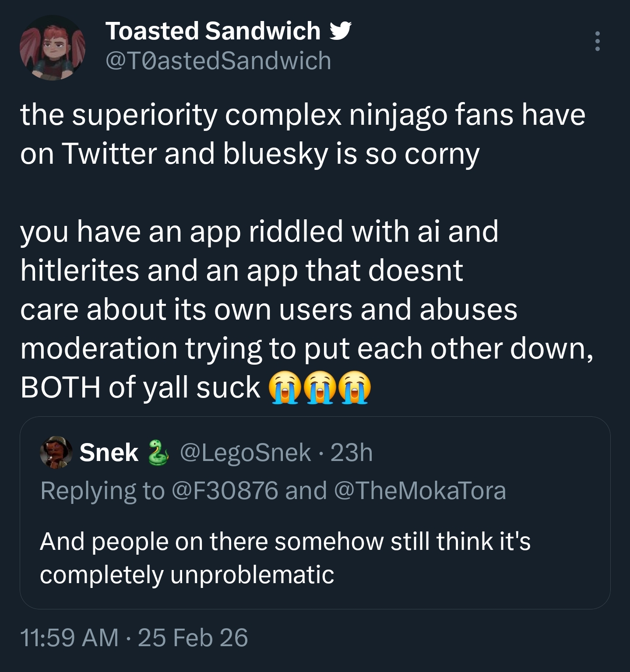630x672 pixels.
Task: Click the snake emoji next to Snek
Action: coord(158,452)
